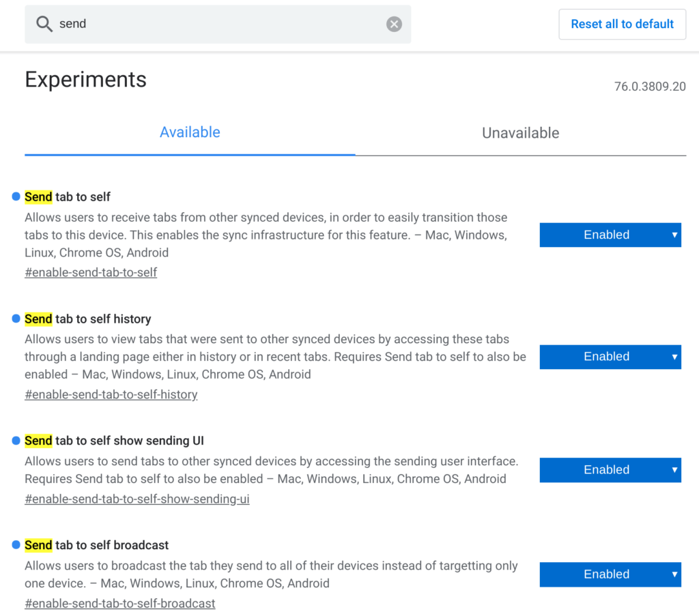Reset all flags to default
This screenshot has width=699, height=616.
pyautogui.click(x=622, y=24)
